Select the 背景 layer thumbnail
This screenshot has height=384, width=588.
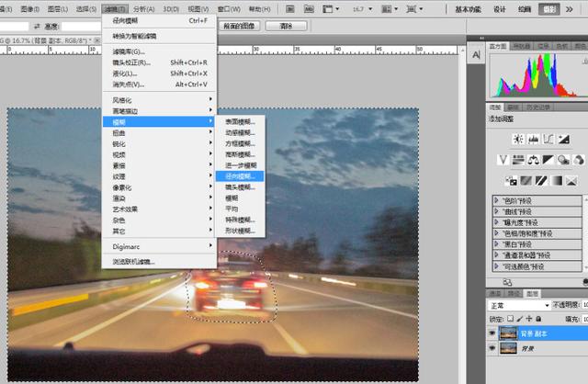(508, 348)
